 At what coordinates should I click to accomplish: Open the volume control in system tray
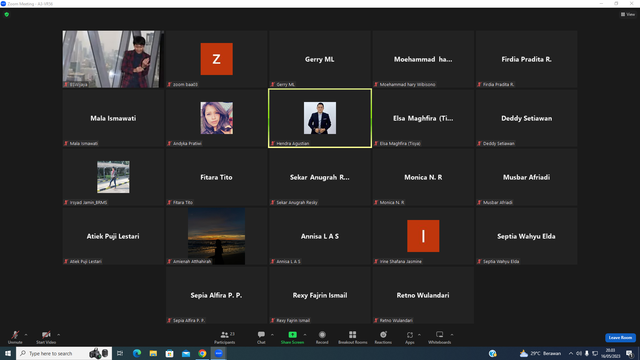click(x=579, y=353)
